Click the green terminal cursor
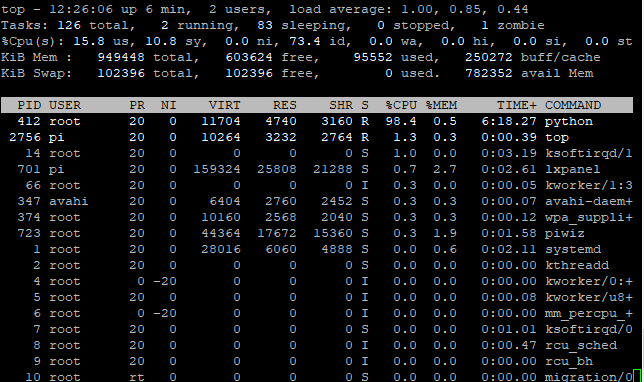The height and width of the screenshot is (382, 644). (x=637, y=375)
